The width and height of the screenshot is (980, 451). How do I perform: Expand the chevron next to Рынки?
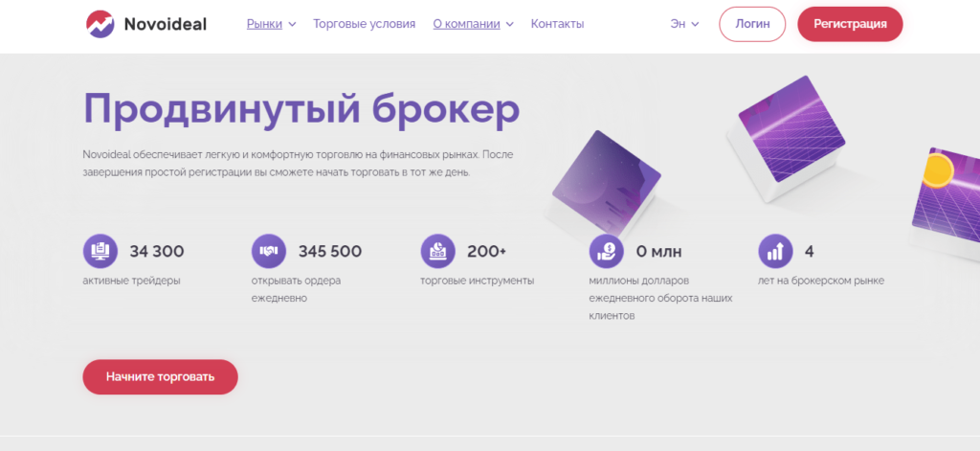292,24
